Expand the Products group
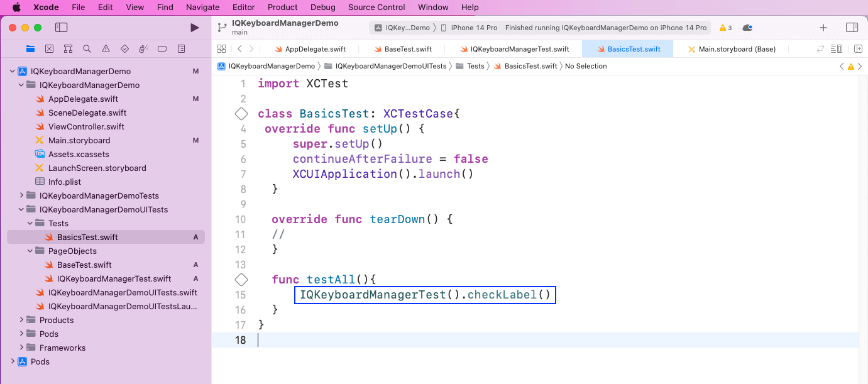 tap(21, 321)
